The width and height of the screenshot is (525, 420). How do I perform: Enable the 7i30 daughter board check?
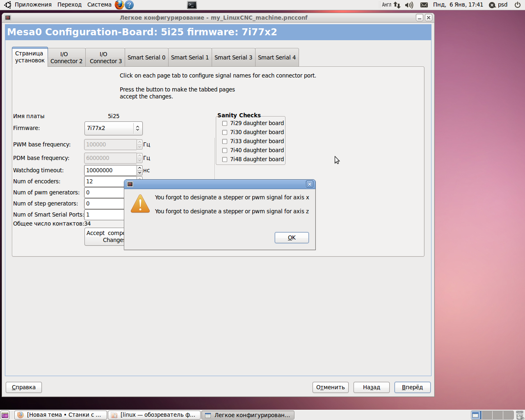[x=225, y=132]
